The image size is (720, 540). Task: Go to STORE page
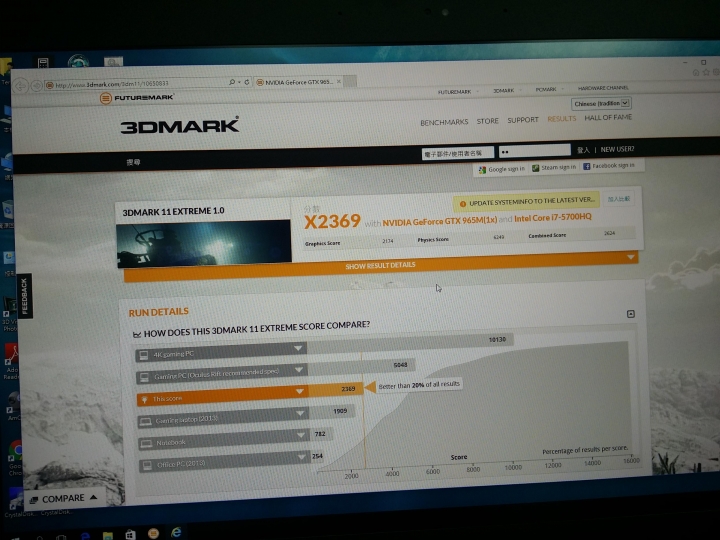tap(487, 121)
